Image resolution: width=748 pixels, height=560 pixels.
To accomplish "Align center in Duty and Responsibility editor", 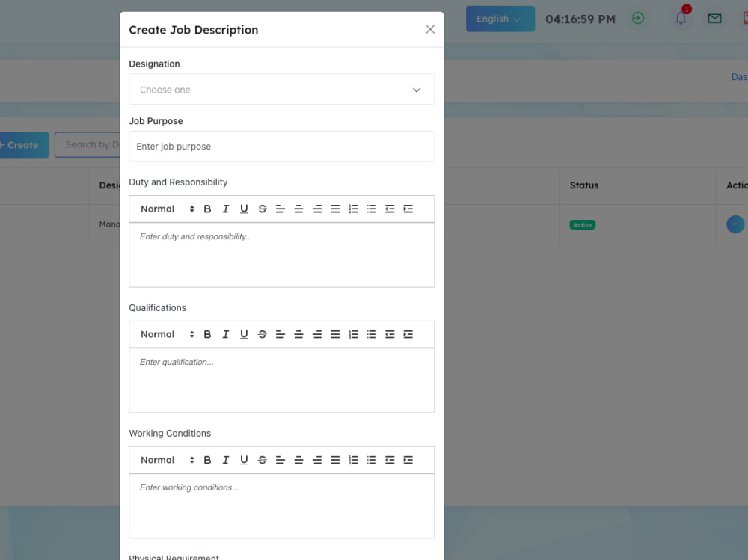I will [298, 209].
